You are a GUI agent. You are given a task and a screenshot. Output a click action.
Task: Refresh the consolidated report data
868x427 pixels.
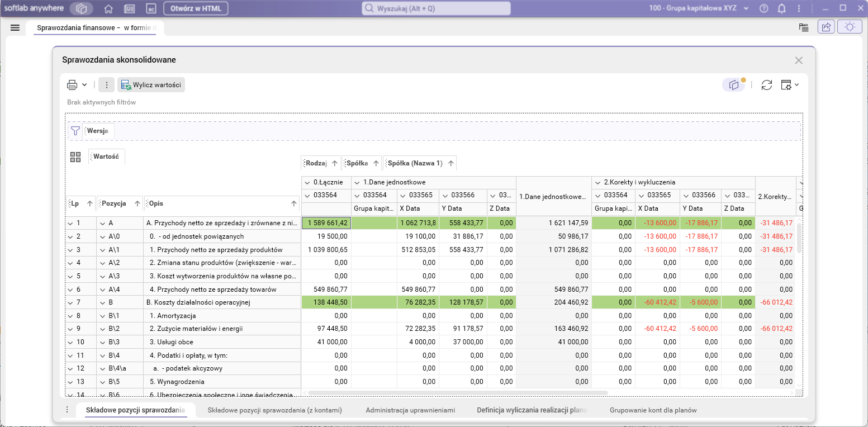tap(767, 85)
